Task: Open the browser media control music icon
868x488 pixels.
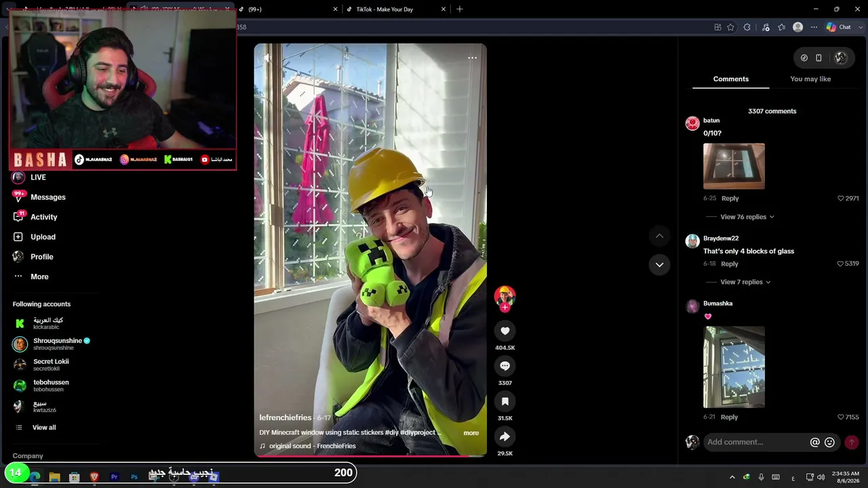Action: [x=766, y=27]
